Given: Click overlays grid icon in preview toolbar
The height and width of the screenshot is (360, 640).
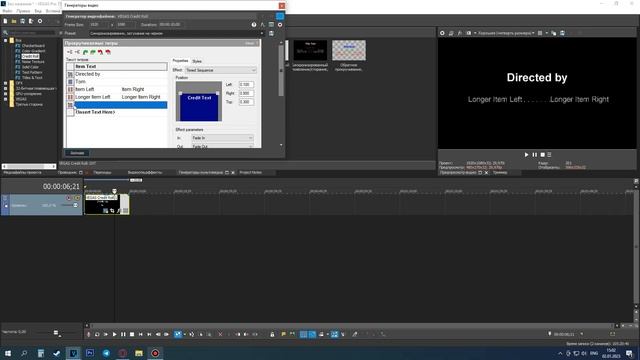Looking at the screenshot, I should [540, 33].
